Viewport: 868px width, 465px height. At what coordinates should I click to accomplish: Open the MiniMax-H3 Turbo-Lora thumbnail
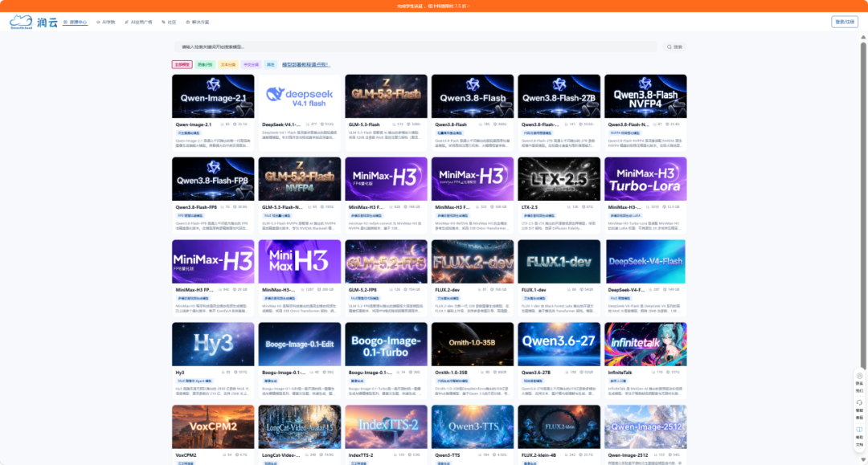645,178
